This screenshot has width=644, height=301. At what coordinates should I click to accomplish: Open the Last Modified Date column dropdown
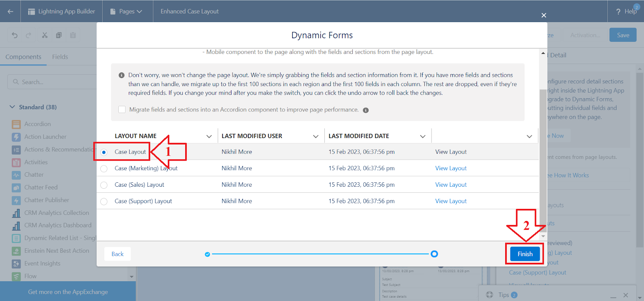(423, 136)
